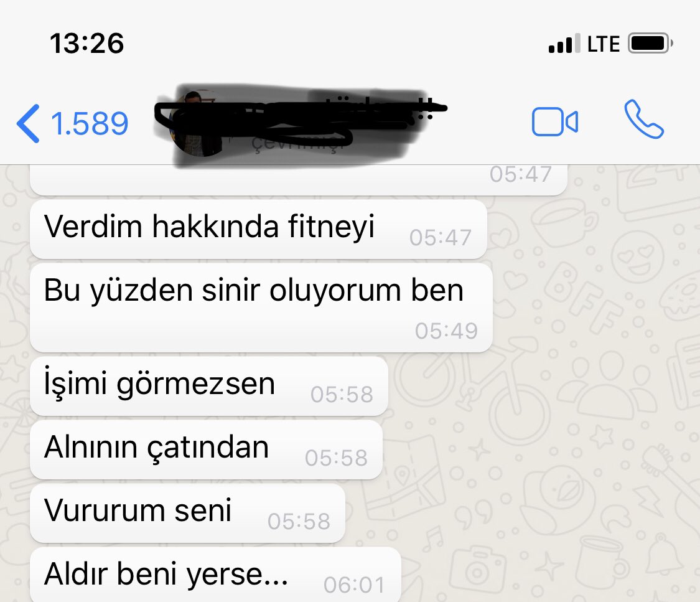Start a video call with the contact
Screen dimensions: 700x602
(555, 121)
